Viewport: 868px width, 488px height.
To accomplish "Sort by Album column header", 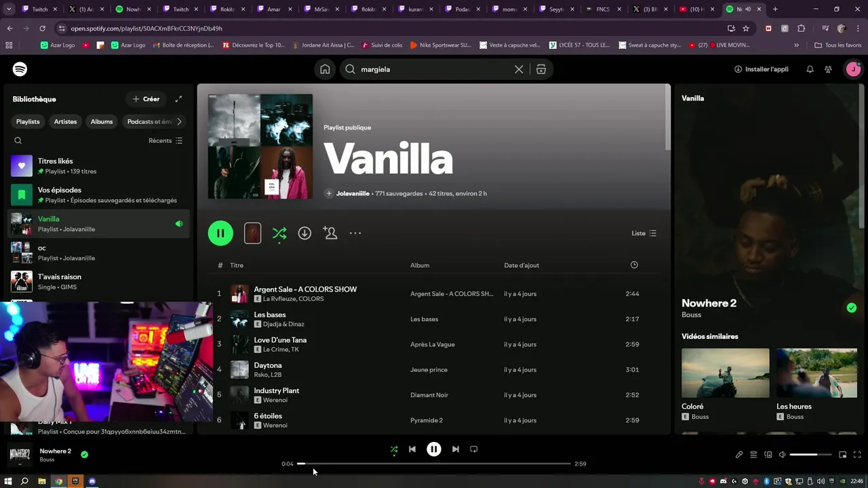I will coord(420,265).
